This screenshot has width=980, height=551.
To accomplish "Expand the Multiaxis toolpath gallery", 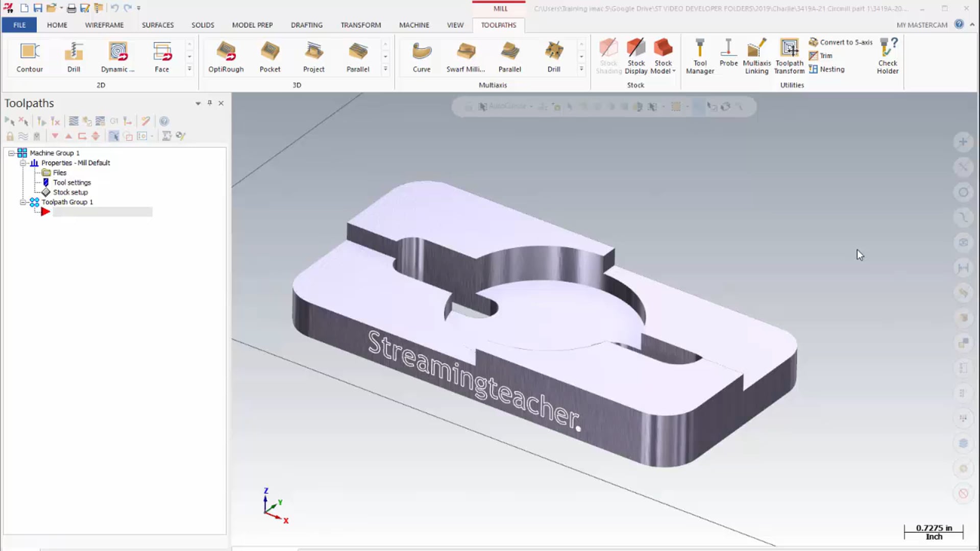I will (581, 69).
